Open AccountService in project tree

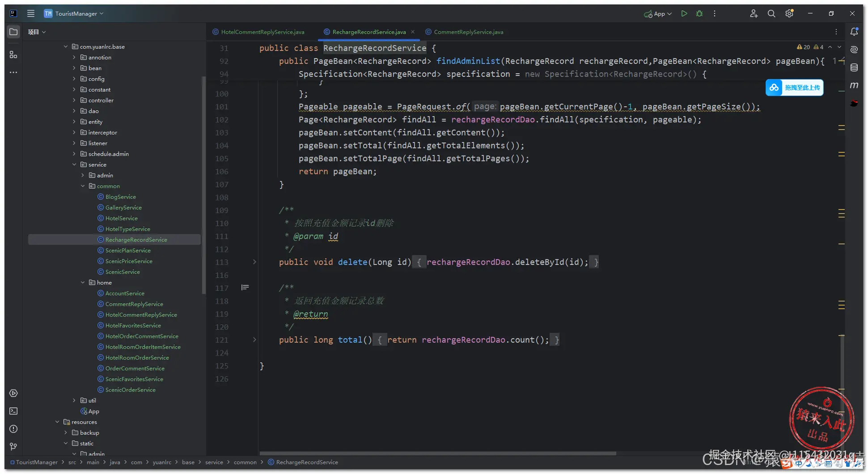(125, 293)
